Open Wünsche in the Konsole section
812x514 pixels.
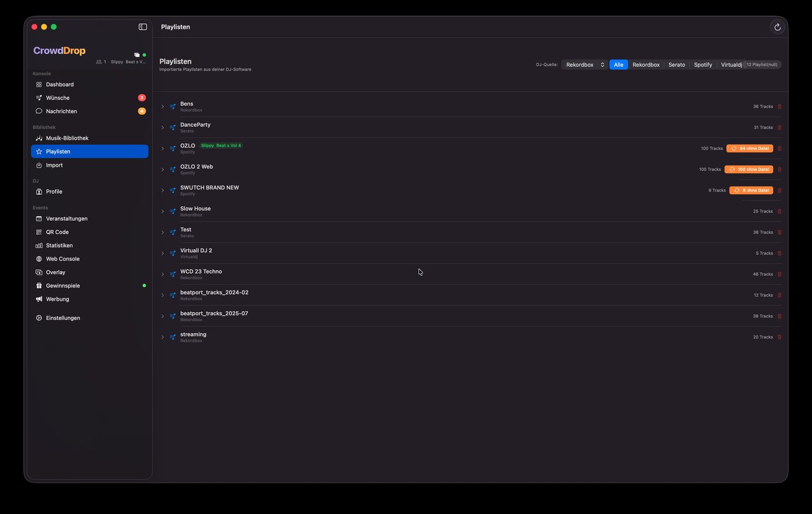[58, 97]
